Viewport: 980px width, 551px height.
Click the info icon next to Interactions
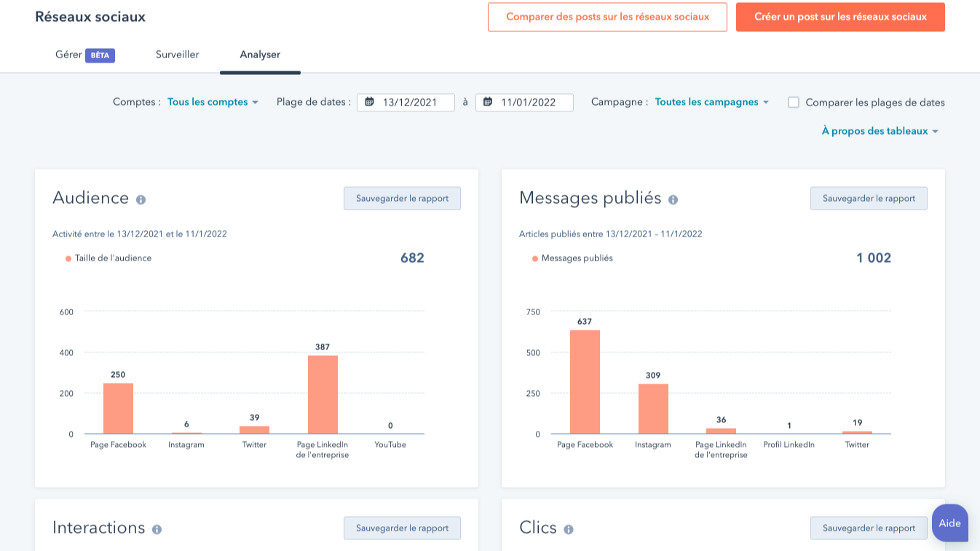[155, 528]
